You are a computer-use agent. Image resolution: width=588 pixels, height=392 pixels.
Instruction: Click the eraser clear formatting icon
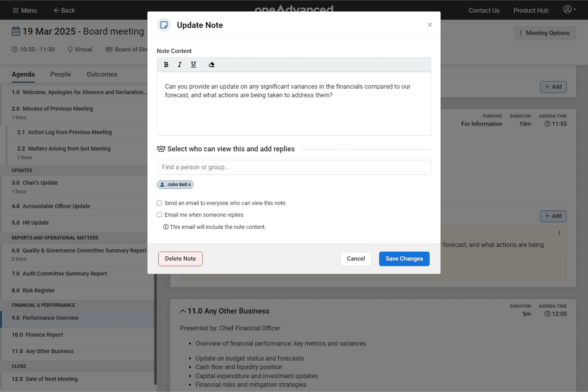click(x=211, y=65)
